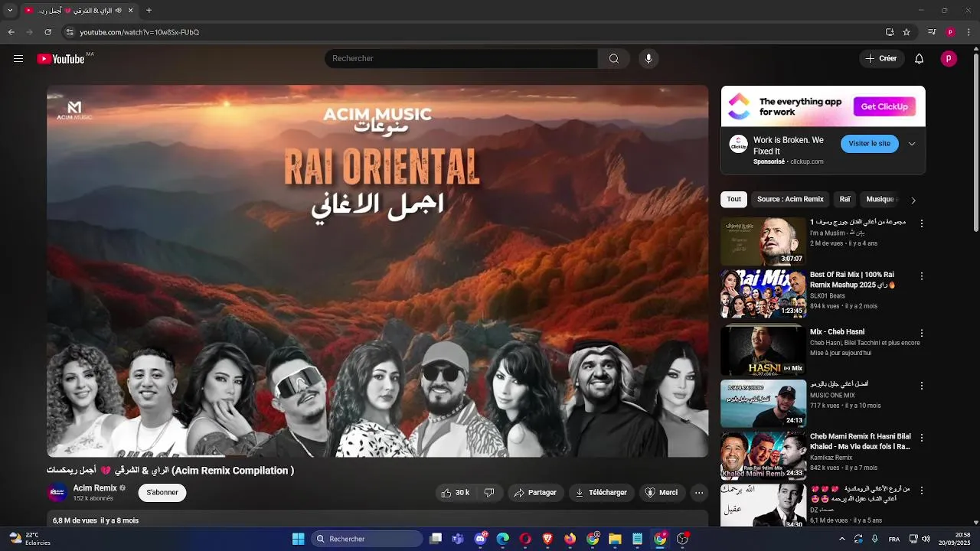Subscribe with S'abonner button
This screenshot has width=980, height=551.
162,493
